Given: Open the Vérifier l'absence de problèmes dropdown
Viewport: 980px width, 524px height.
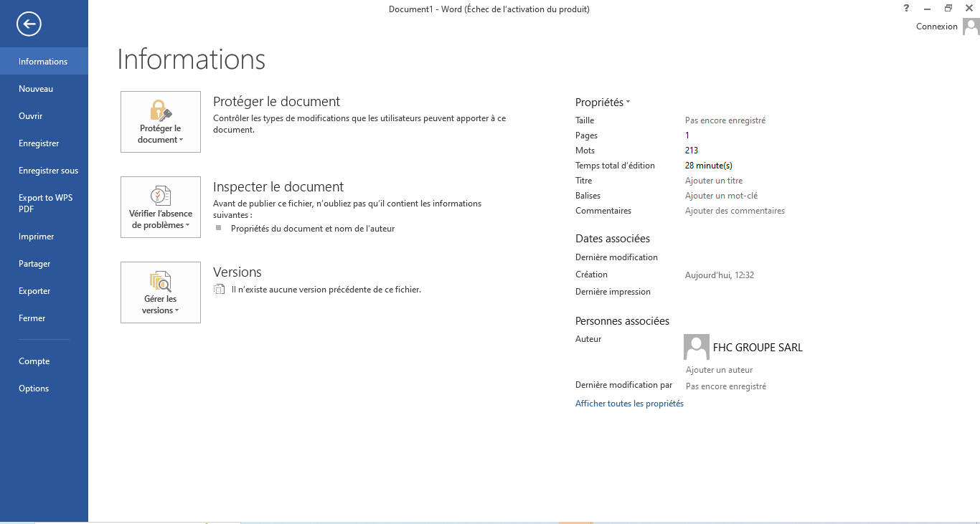Looking at the screenshot, I should (x=161, y=207).
